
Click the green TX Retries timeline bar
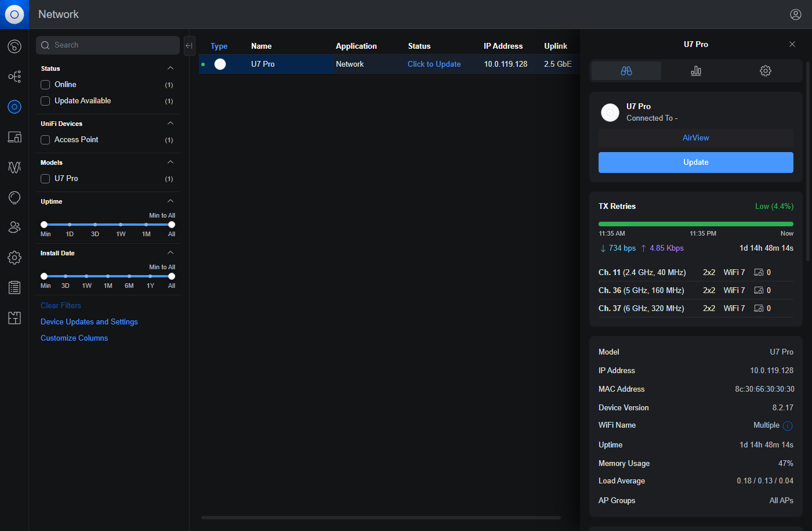[696, 224]
